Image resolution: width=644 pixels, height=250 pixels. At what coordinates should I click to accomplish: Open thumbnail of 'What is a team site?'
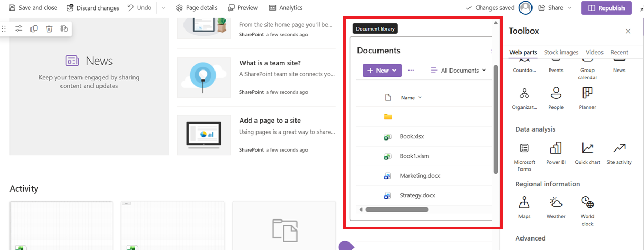[204, 77]
